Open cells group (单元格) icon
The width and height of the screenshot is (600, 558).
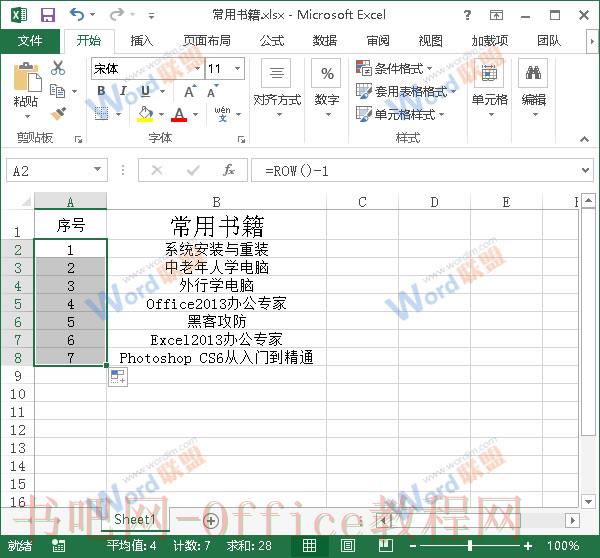pyautogui.click(x=489, y=72)
